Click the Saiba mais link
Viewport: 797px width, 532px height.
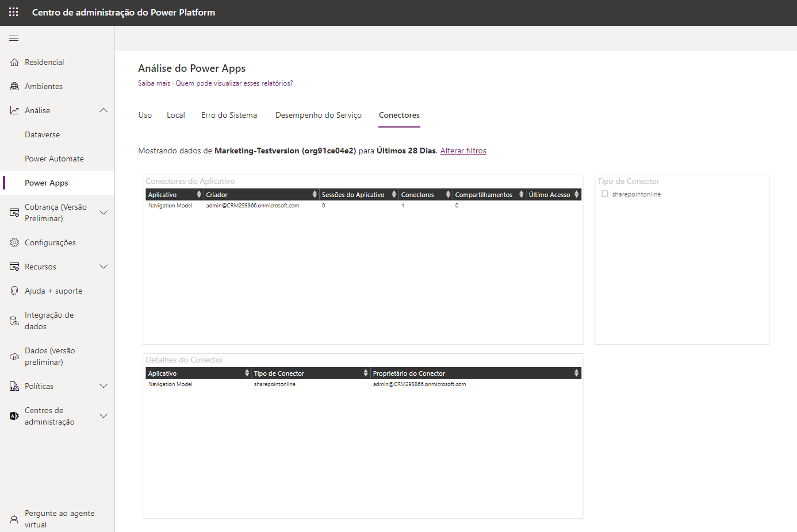[154, 83]
